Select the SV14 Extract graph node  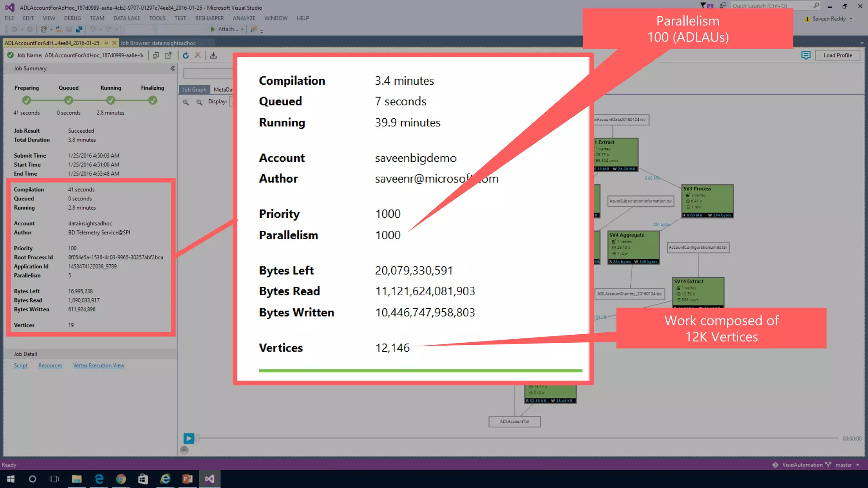(698, 293)
